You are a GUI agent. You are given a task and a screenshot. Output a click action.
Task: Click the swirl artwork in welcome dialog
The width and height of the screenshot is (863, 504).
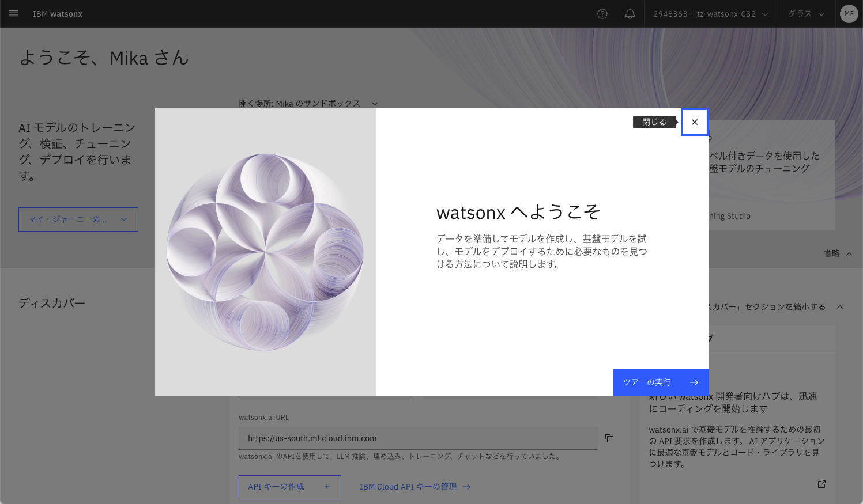point(265,252)
